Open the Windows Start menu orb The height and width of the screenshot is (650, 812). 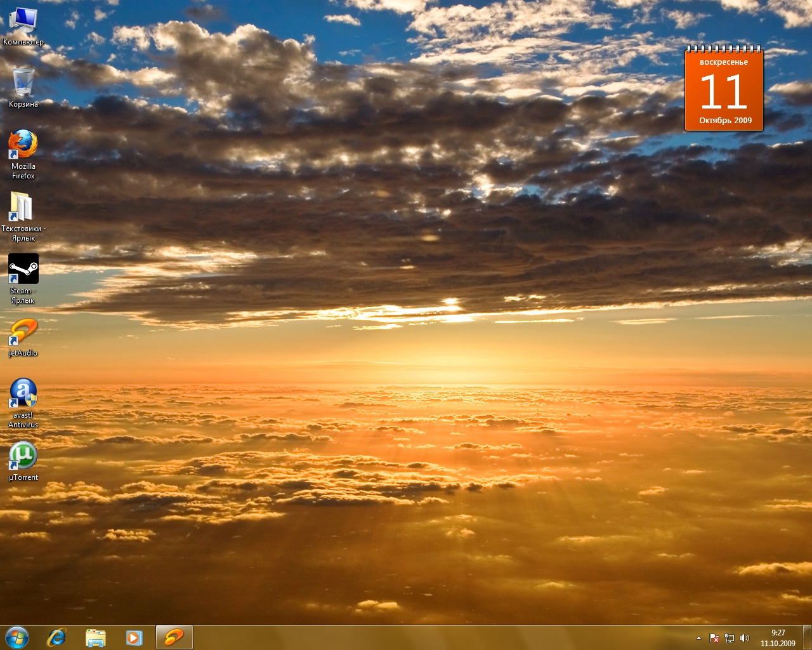(x=17, y=637)
